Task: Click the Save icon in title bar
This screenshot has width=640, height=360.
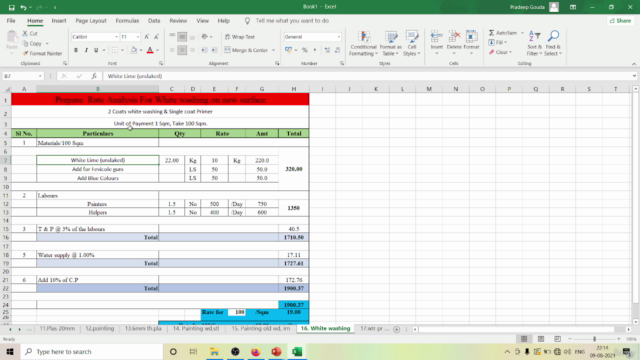Action: coord(11,7)
